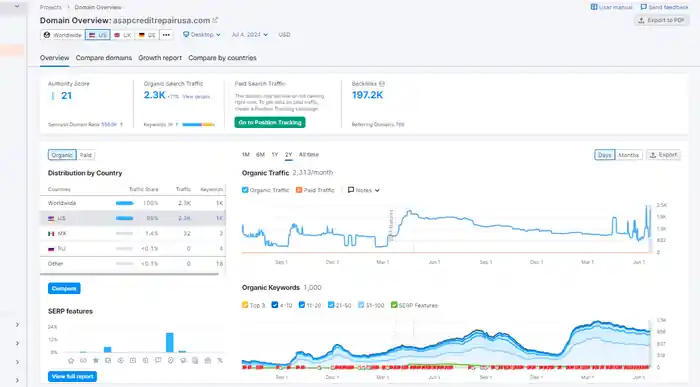
Task: Click the Send feedback chat icon
Action: pos(643,7)
